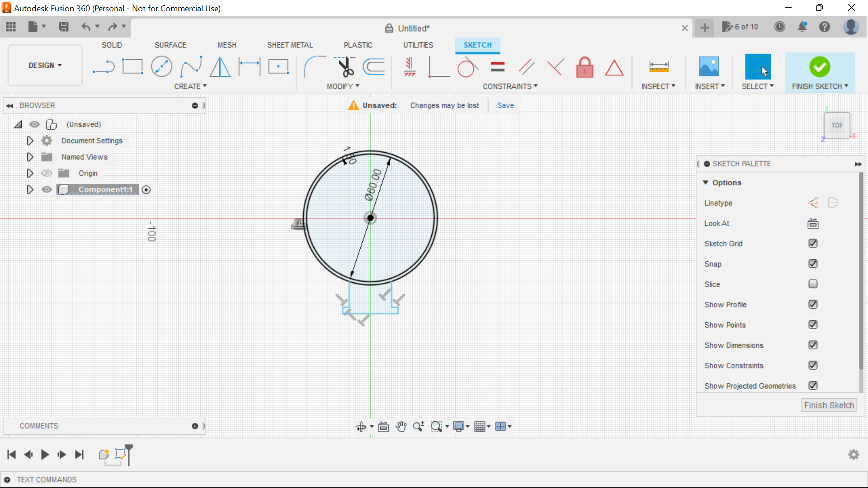The image size is (868, 488).
Task: Pick the Fit Point Spline tool
Action: (191, 66)
